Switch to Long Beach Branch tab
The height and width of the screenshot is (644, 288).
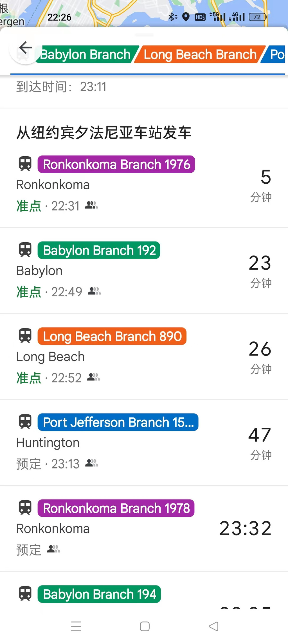[200, 54]
